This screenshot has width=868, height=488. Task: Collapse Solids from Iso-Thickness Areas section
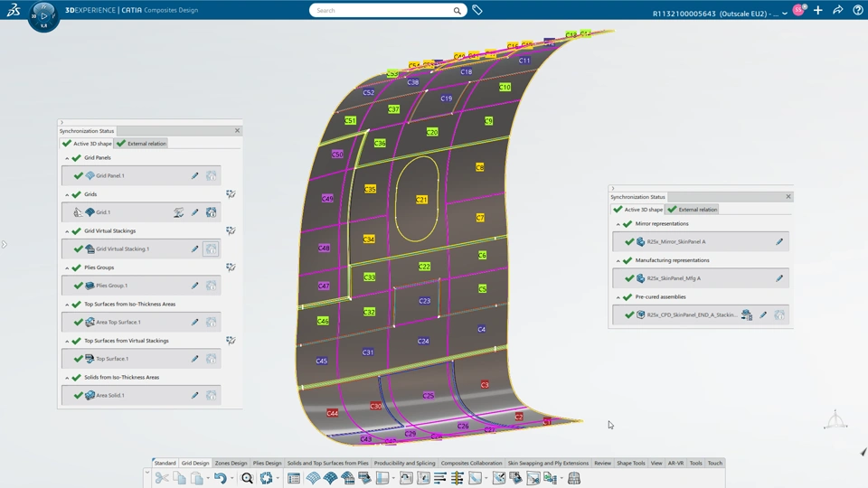coord(68,378)
